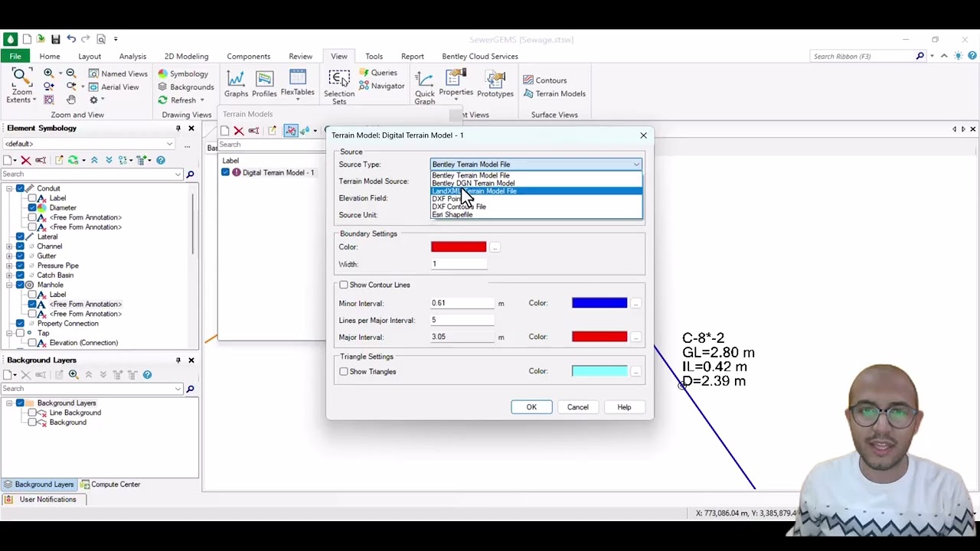The width and height of the screenshot is (980, 551).
Task: Enable Show Triangles checkbox
Action: [x=344, y=371]
